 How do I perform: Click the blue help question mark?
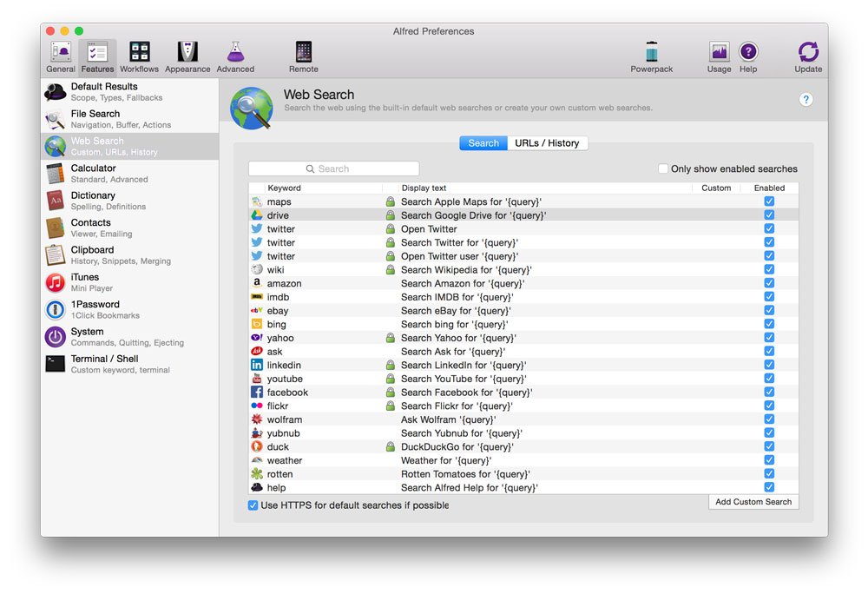tap(806, 99)
